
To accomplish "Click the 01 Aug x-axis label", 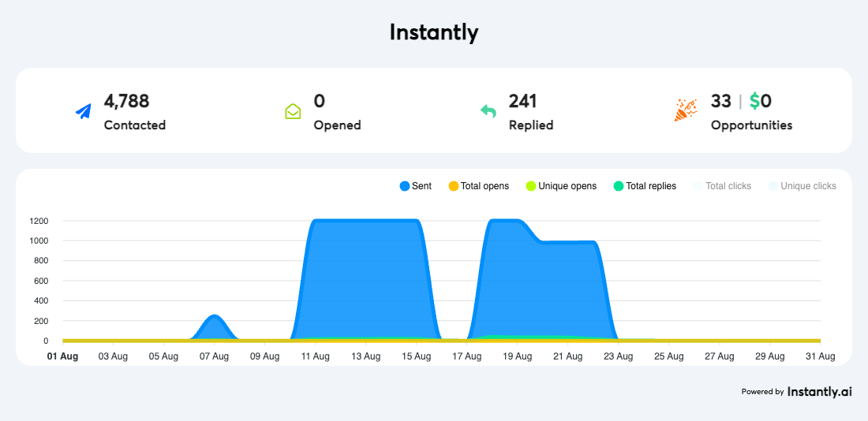I will point(62,356).
